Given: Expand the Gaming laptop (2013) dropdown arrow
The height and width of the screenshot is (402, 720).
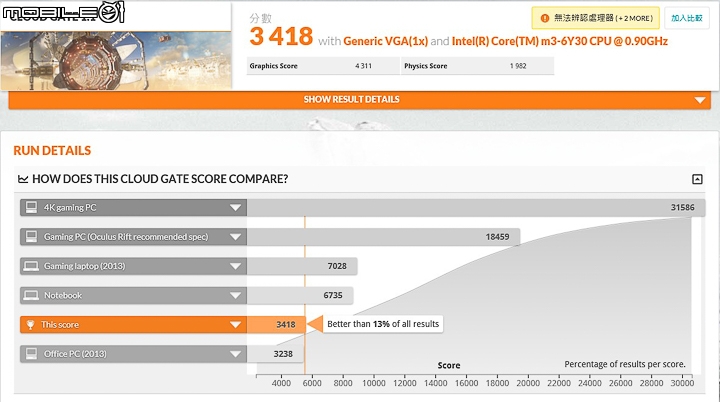Looking at the screenshot, I should [x=235, y=266].
